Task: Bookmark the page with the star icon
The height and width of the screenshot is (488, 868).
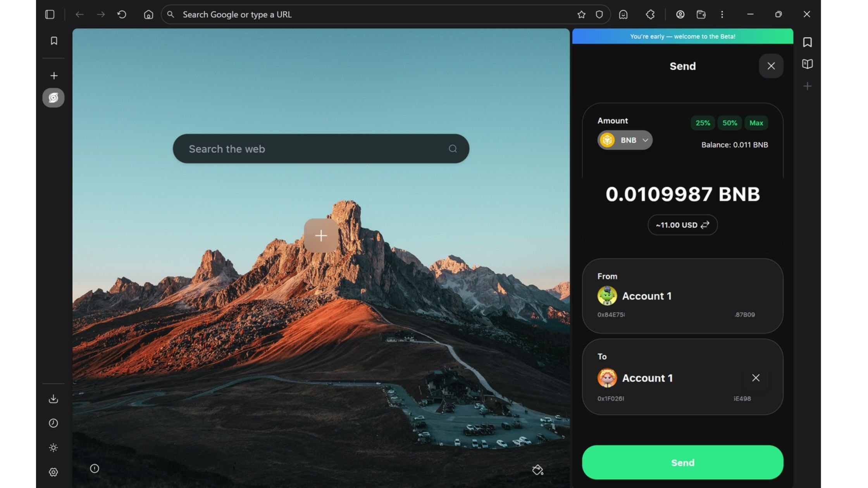Action: point(581,14)
